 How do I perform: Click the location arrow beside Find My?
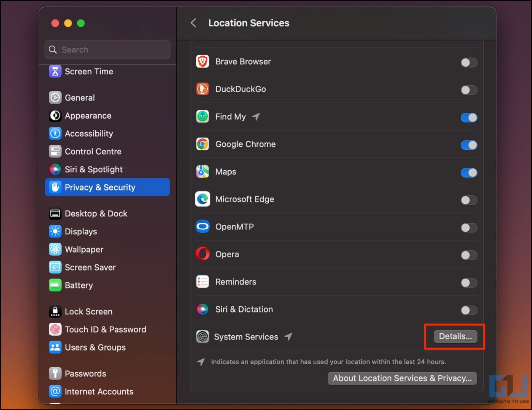(256, 117)
